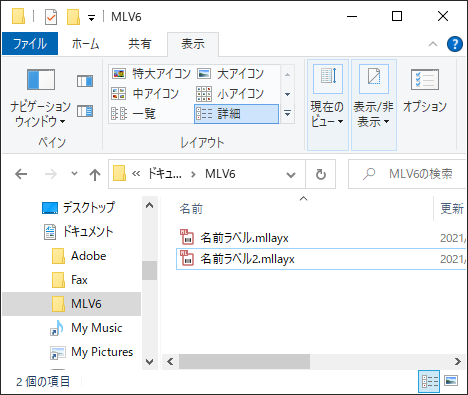
Task: Click horizontal scrollbar right arrow
Action: click(458, 362)
